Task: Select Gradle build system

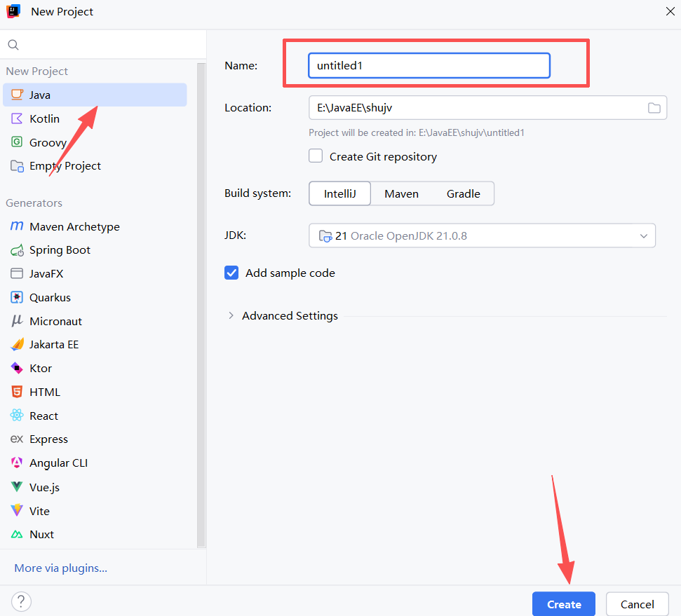Action: [x=464, y=193]
